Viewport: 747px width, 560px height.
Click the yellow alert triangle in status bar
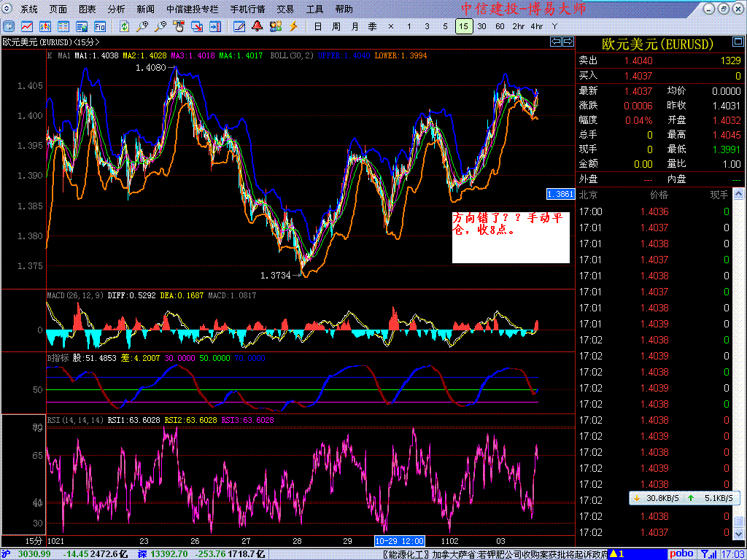[x=614, y=554]
